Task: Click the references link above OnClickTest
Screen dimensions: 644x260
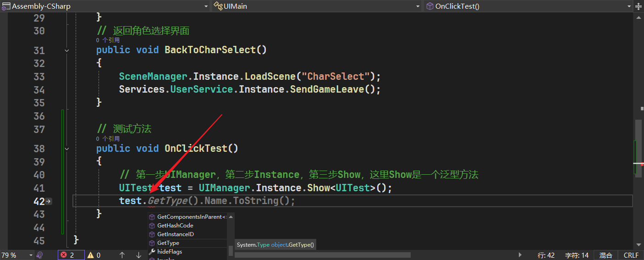Action: click(108, 138)
